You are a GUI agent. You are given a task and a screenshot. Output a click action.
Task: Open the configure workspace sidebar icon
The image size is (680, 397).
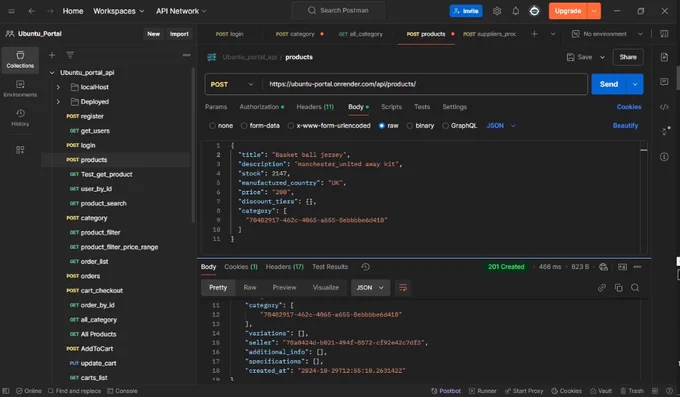20,150
